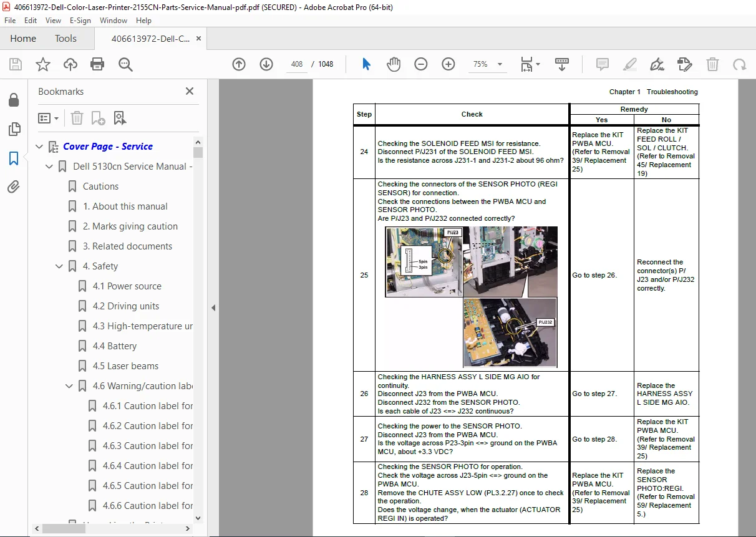Click the page number field
This screenshot has height=537, width=756.
[x=297, y=64]
